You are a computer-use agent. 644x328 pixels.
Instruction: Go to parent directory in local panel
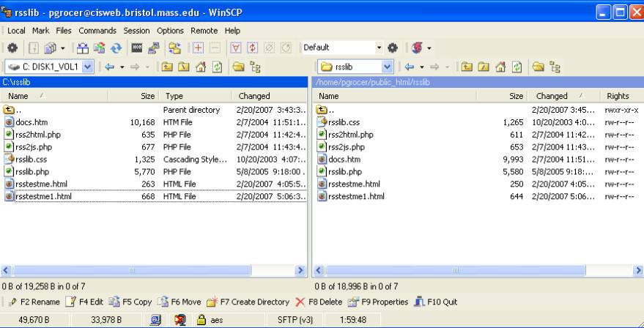[x=167, y=67]
